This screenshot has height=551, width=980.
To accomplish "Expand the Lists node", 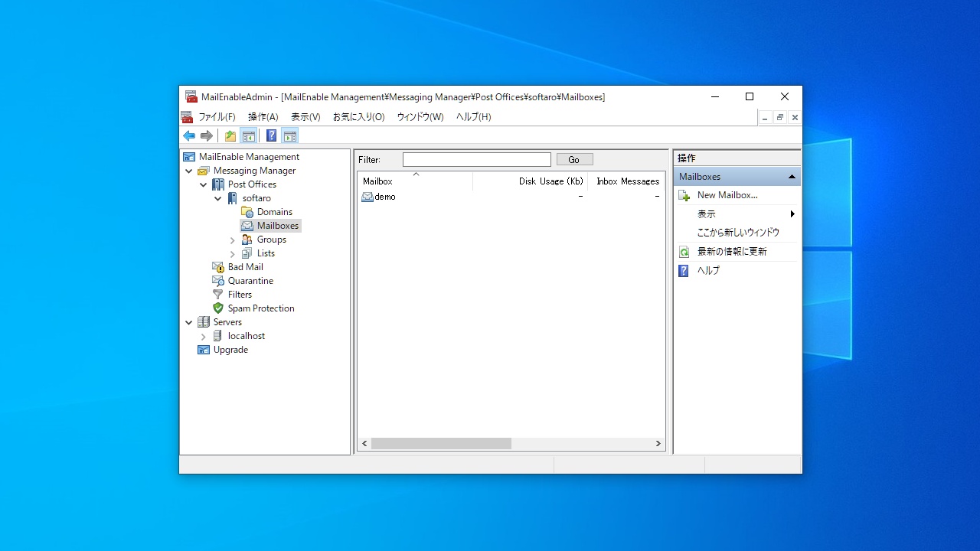I will [233, 253].
